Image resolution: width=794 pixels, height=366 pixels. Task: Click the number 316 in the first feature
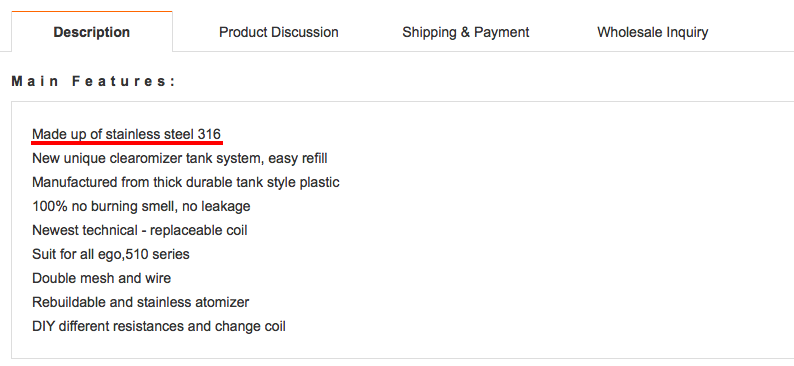tap(209, 134)
